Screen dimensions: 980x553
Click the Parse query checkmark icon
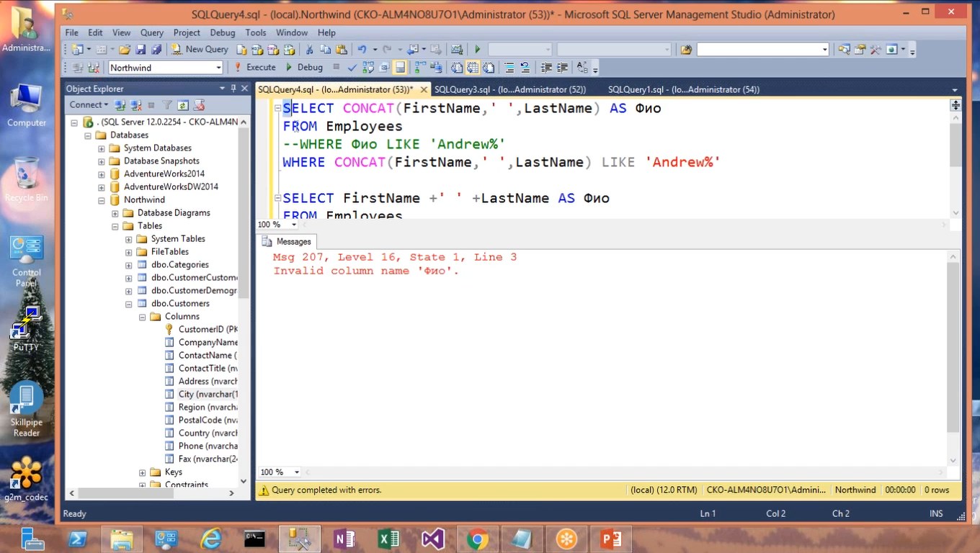352,68
